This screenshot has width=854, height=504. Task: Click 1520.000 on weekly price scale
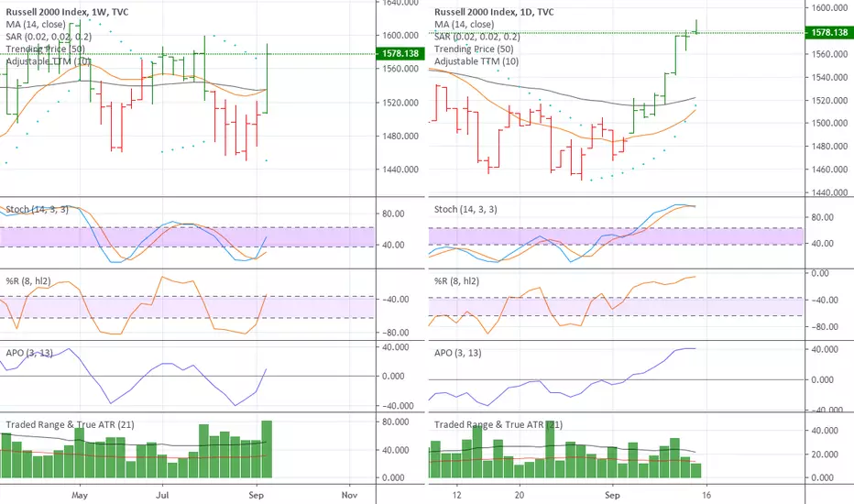(x=400, y=103)
